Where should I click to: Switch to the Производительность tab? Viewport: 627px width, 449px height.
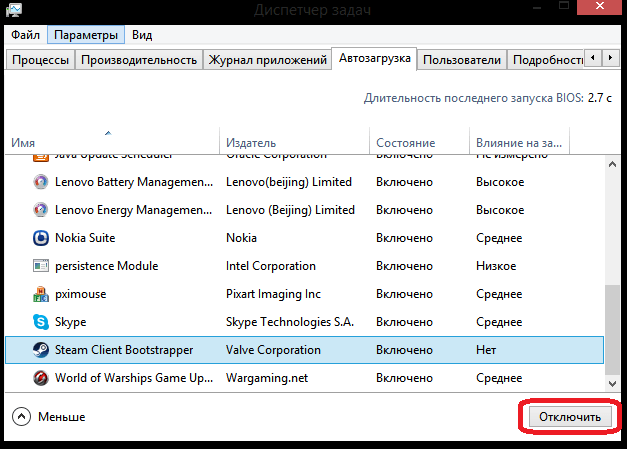139,60
